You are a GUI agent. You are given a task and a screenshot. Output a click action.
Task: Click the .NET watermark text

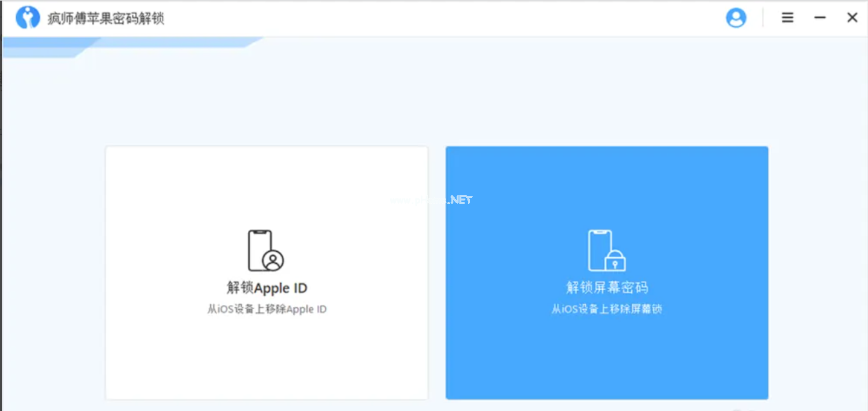pyautogui.click(x=460, y=199)
